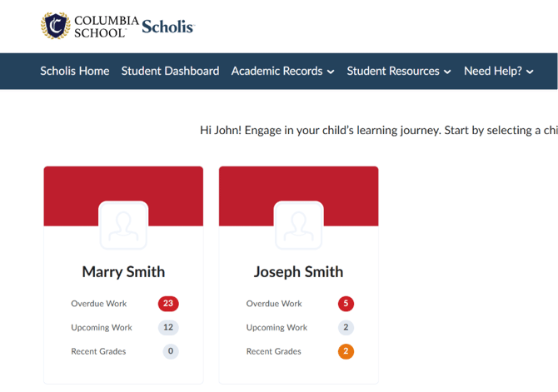
Task: Click Marry Smith's overdue work badge 23
Action: pos(168,304)
